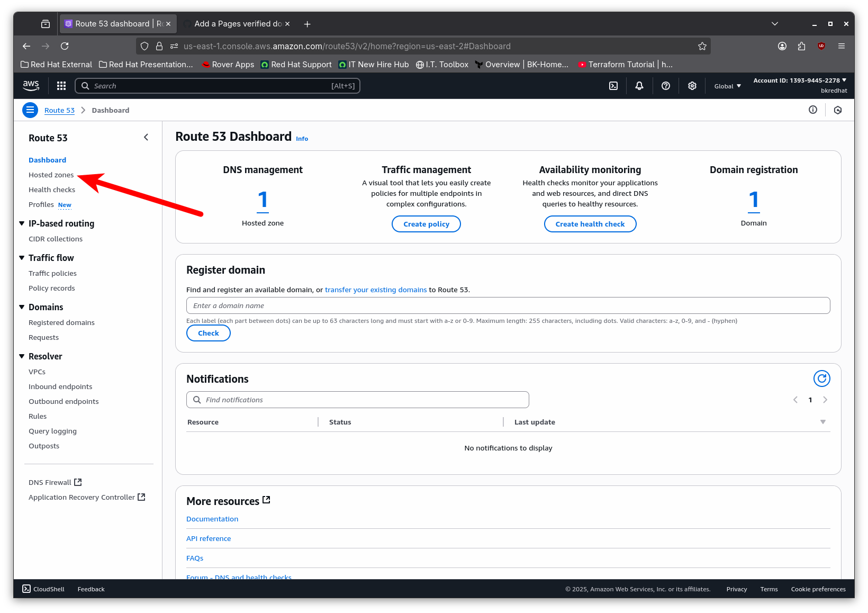
Task: Refresh the Notifications panel
Action: [x=822, y=378]
